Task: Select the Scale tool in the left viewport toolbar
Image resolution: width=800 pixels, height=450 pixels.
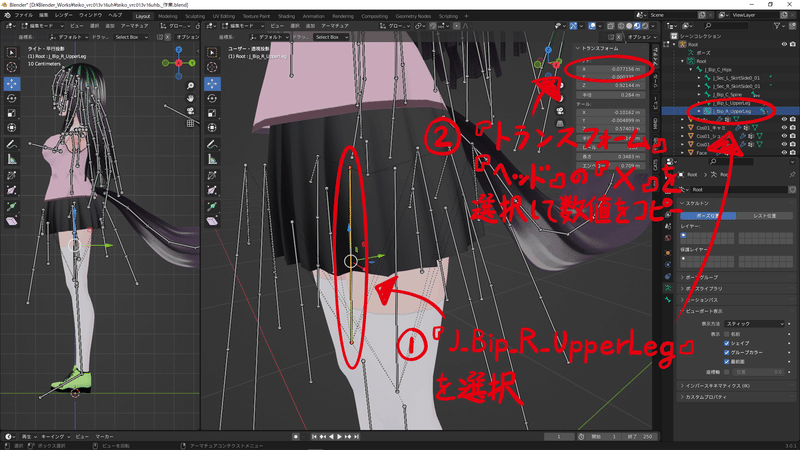Action: pyautogui.click(x=12, y=113)
